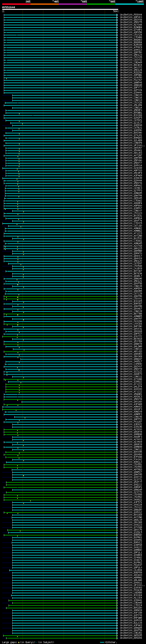
Task: Select hit label UniRef100_C6TBC3
Action: [131, 188]
